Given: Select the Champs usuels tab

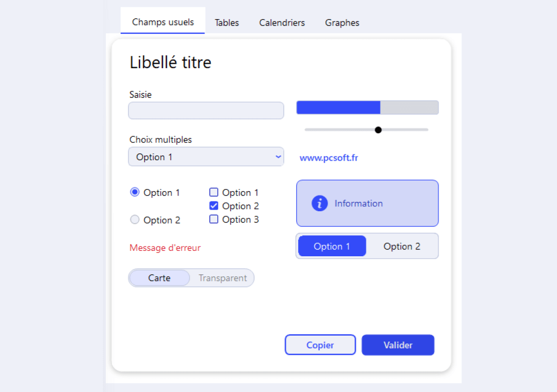Looking at the screenshot, I should [163, 22].
